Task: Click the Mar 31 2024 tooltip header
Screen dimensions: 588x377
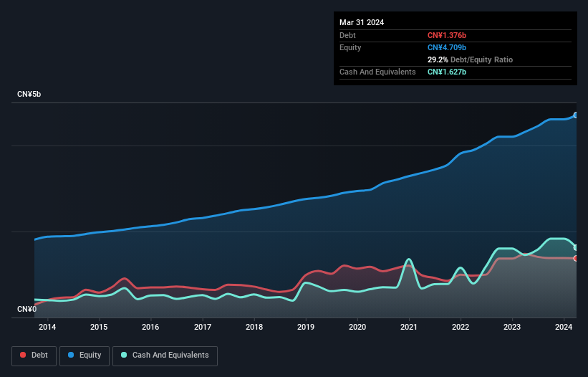Action: 362,22
